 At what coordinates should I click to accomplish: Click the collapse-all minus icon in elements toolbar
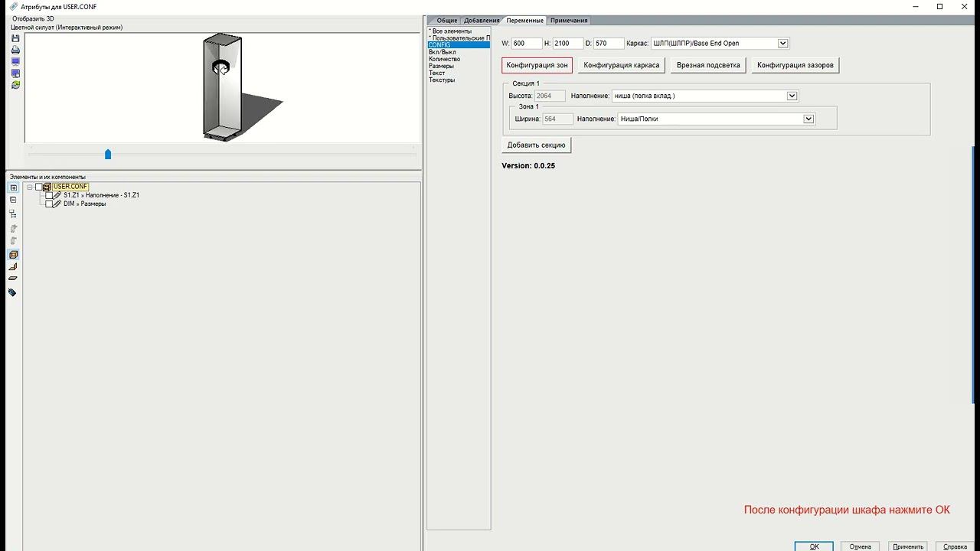point(13,200)
